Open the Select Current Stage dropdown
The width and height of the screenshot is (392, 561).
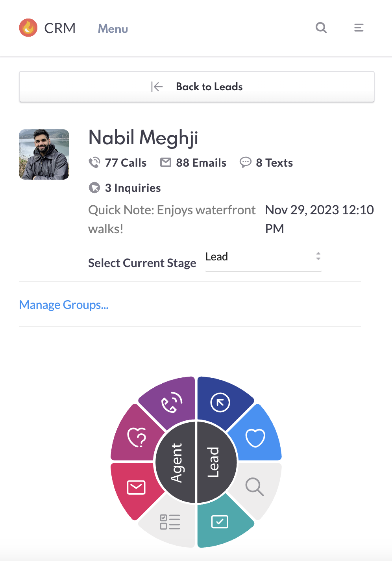[x=263, y=257]
